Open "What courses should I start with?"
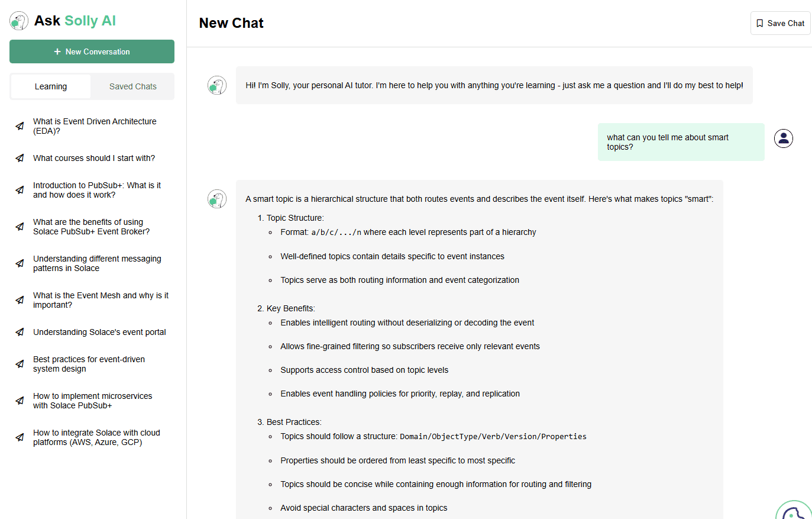This screenshot has height=519, width=812. pyautogui.click(x=94, y=158)
